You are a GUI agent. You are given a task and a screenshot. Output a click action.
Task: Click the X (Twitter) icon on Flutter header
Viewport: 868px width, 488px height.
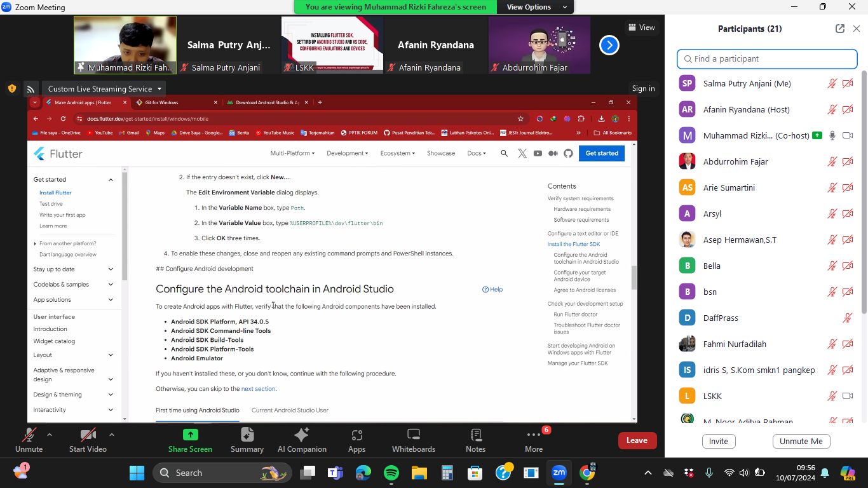[522, 153]
